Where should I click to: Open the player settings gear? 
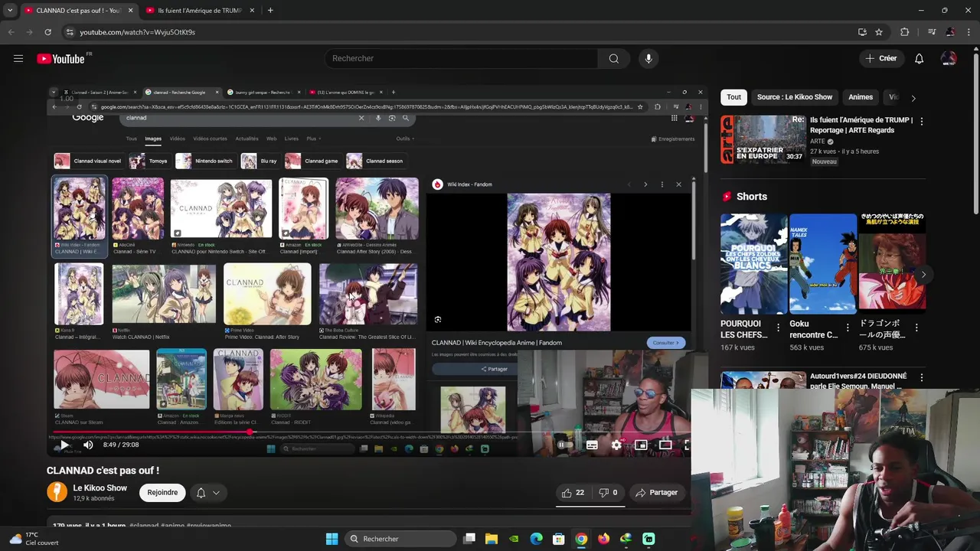pos(616,445)
